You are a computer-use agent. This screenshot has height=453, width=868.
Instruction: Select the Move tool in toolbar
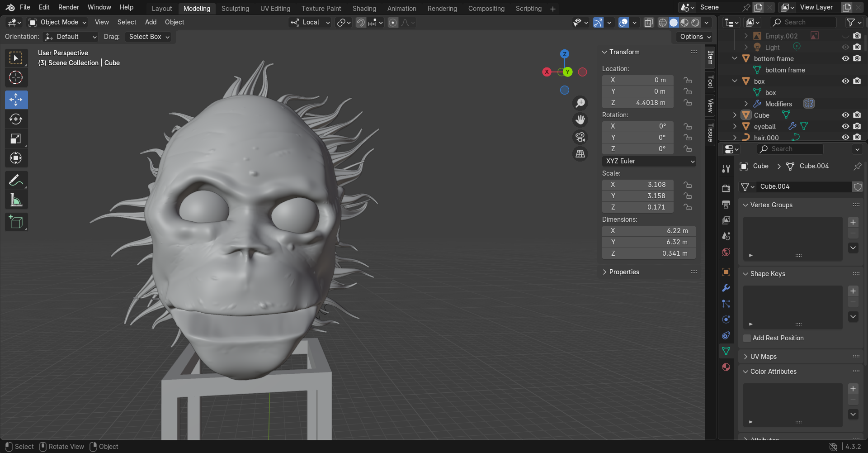pyautogui.click(x=16, y=100)
